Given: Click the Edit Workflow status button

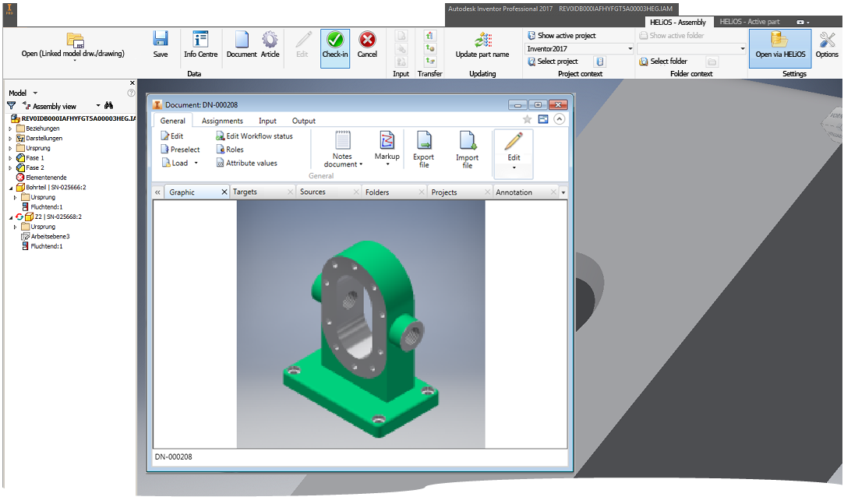Looking at the screenshot, I should (x=254, y=136).
